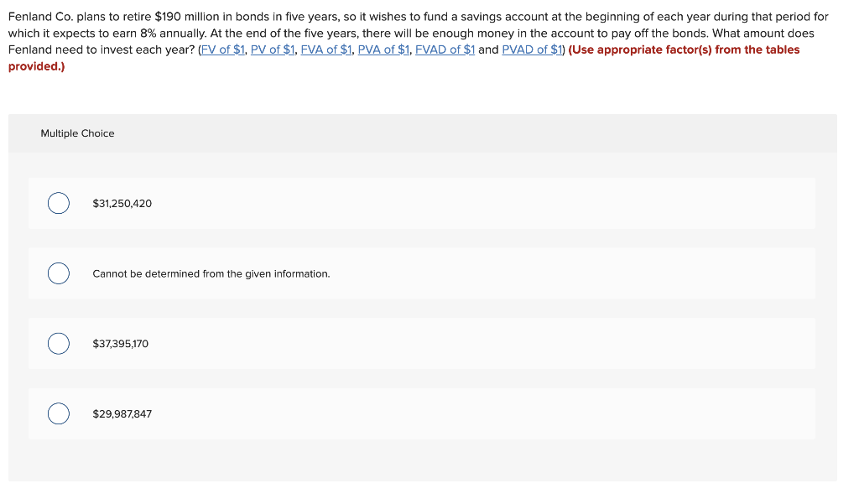Click the 'Cannot be determined from the given information' text
This screenshot has height=504, width=859.
[211, 274]
